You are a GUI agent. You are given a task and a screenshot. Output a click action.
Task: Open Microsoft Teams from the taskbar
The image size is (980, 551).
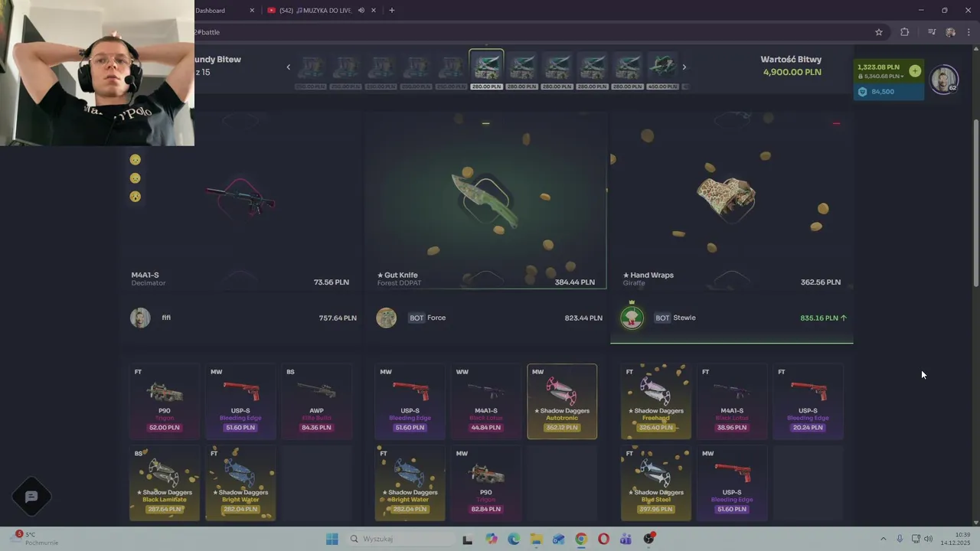[626, 539]
